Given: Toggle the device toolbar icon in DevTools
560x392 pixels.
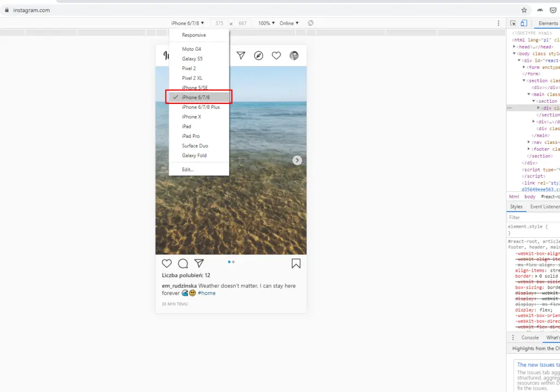Looking at the screenshot, I should (x=523, y=24).
